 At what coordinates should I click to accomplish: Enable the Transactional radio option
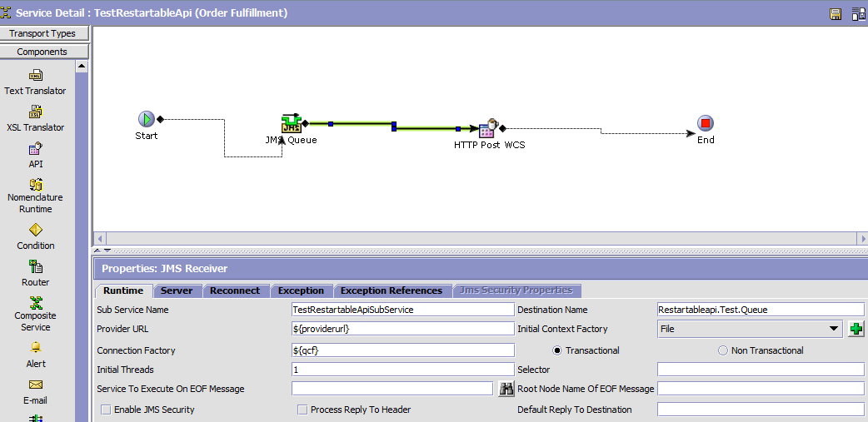tap(558, 350)
